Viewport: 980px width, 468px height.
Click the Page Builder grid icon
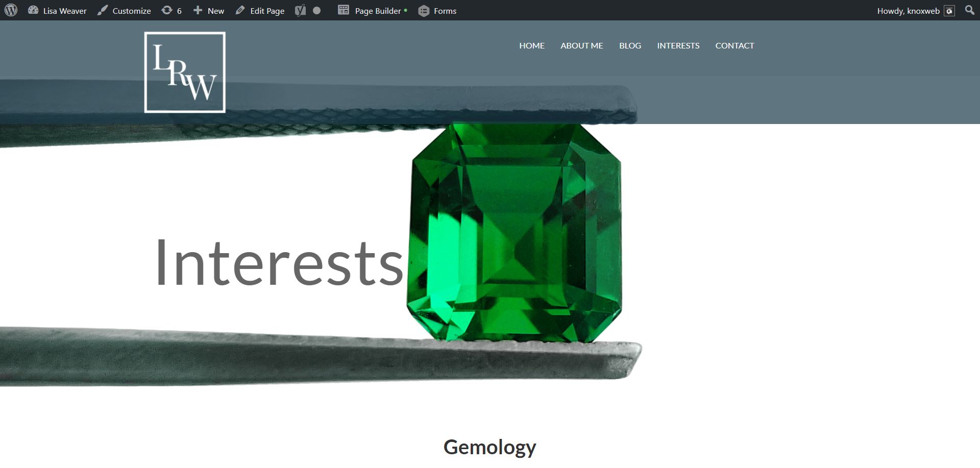tap(344, 10)
